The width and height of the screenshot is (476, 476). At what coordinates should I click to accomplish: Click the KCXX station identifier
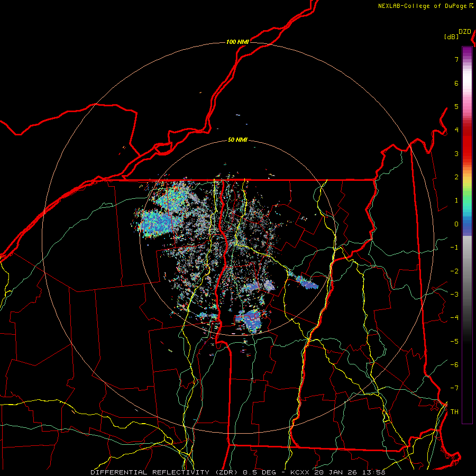coord(300,472)
